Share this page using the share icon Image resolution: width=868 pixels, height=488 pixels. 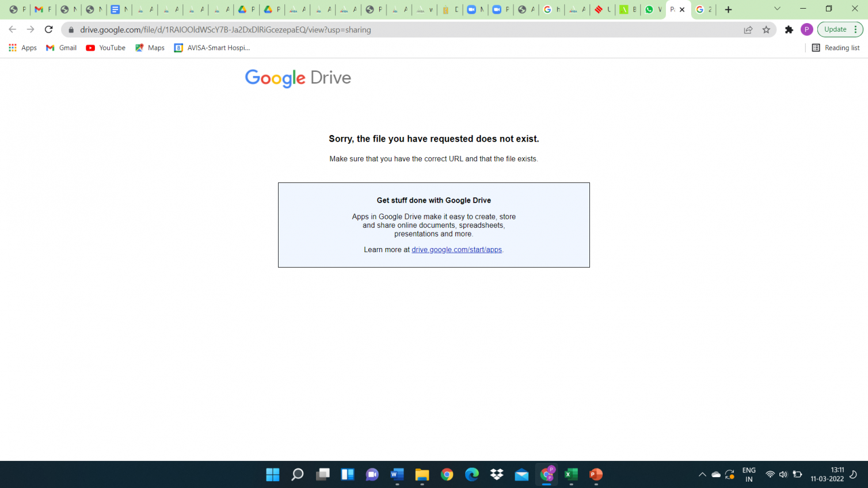[x=748, y=30]
